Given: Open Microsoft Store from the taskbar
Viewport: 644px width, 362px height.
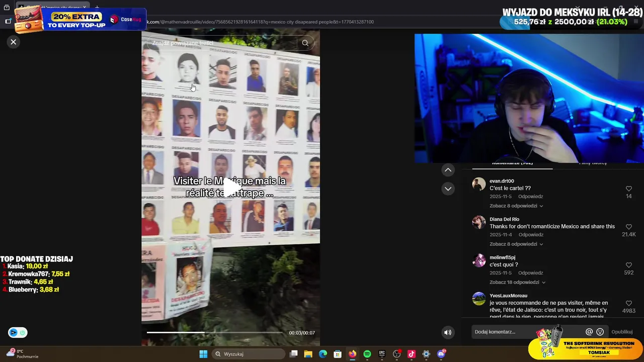Looking at the screenshot, I should point(338,354).
